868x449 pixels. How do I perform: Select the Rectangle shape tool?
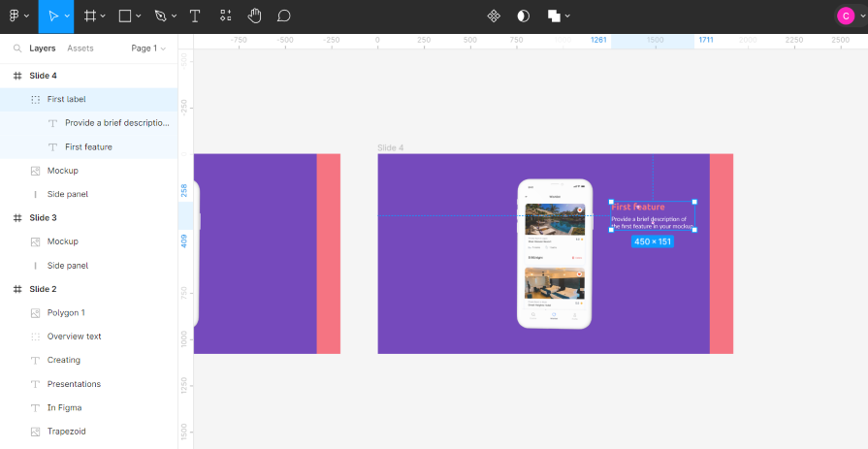pos(125,16)
